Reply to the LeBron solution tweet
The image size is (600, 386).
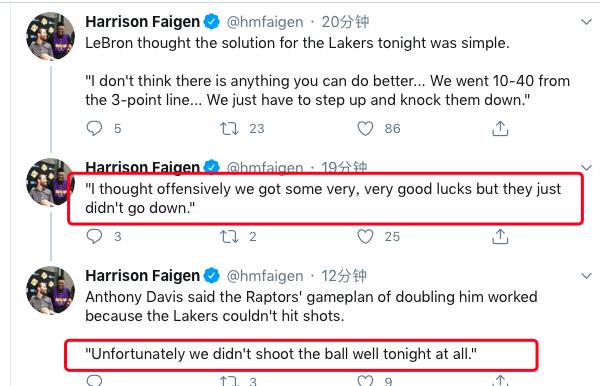(x=94, y=129)
